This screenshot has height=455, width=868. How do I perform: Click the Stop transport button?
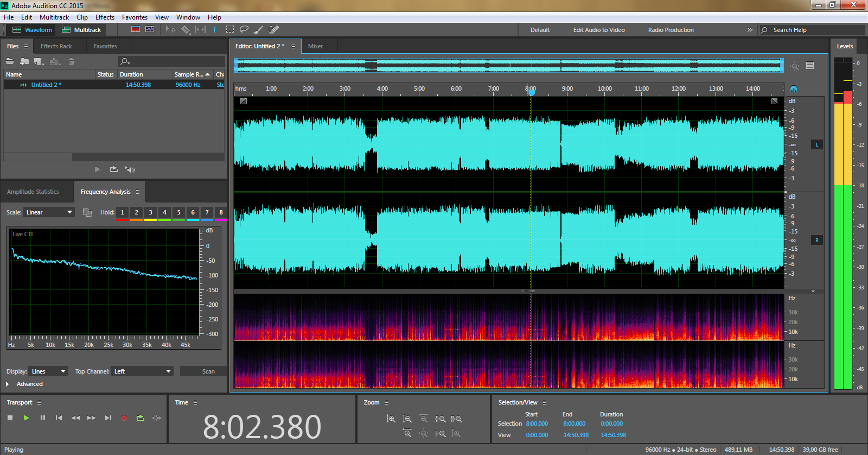click(10, 418)
